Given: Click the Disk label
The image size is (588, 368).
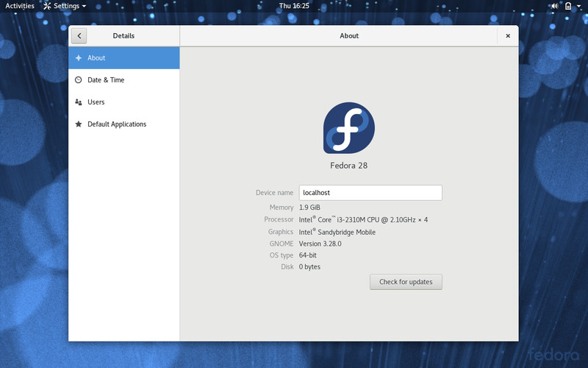Looking at the screenshot, I should (287, 267).
